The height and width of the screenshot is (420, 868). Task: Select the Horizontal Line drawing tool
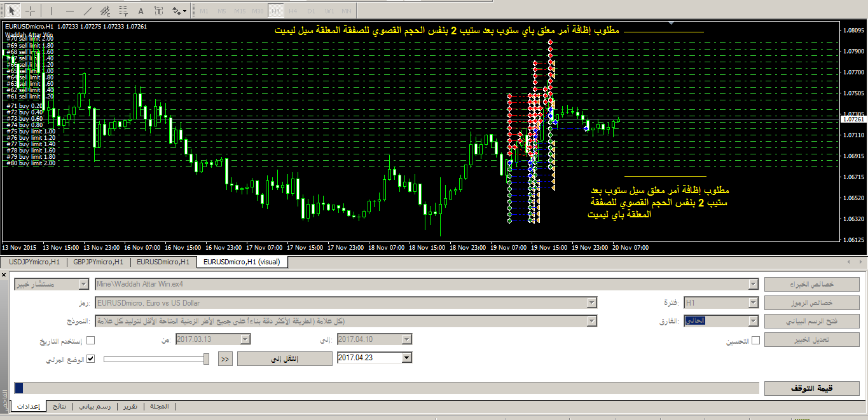pyautogui.click(x=69, y=11)
